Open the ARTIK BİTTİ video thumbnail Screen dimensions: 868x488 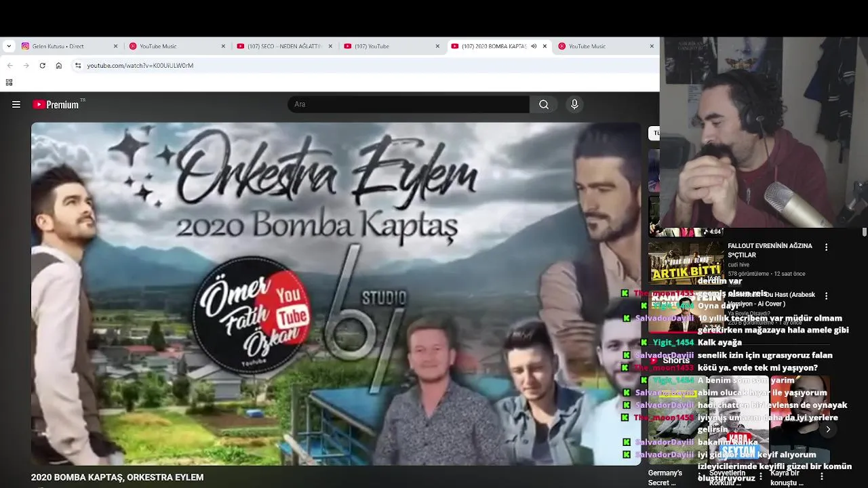click(x=686, y=263)
